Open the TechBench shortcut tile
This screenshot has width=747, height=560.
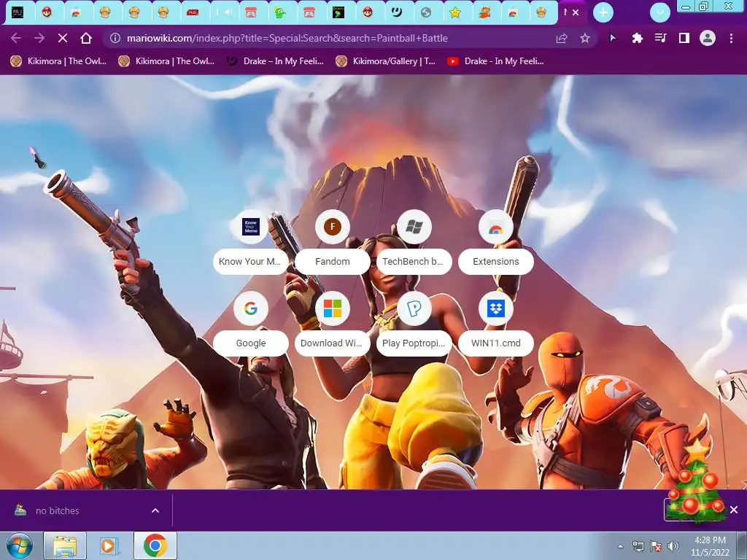pyautogui.click(x=414, y=242)
